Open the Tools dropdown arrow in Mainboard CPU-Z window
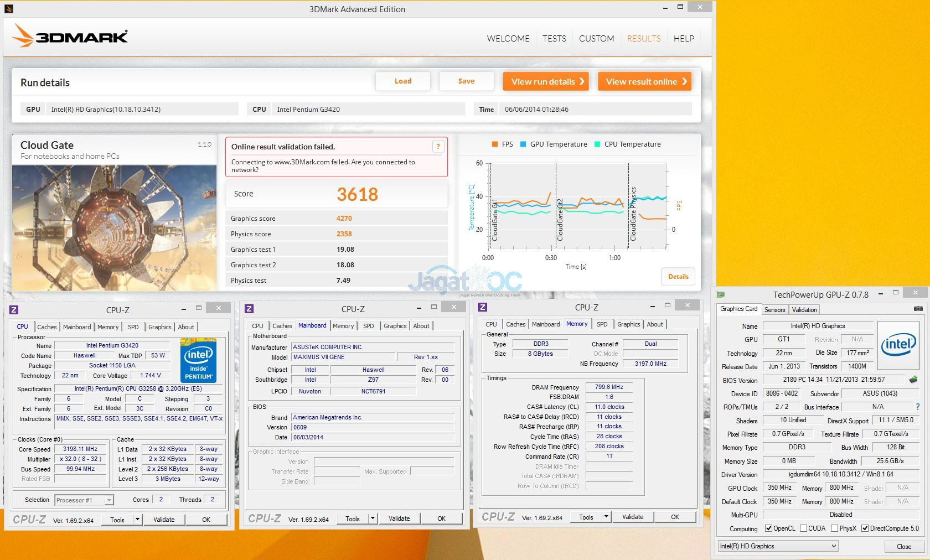The height and width of the screenshot is (560, 930). tap(373, 518)
